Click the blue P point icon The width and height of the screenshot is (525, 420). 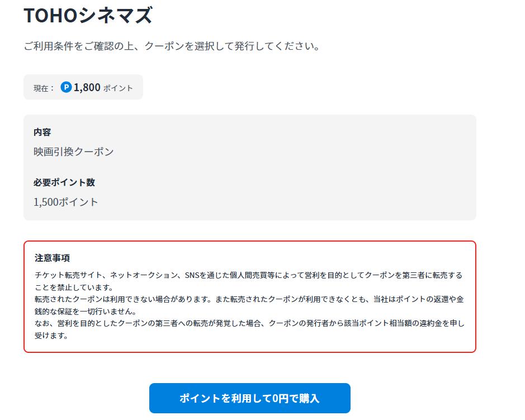66,87
